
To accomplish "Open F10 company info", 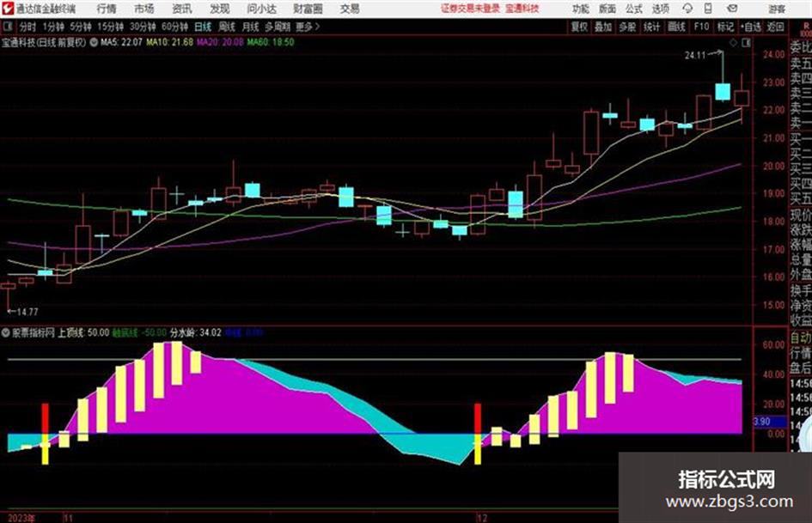I will 702,27.
